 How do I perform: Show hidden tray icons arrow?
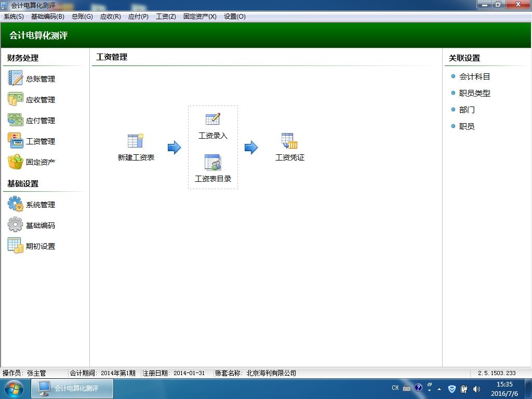click(x=440, y=389)
